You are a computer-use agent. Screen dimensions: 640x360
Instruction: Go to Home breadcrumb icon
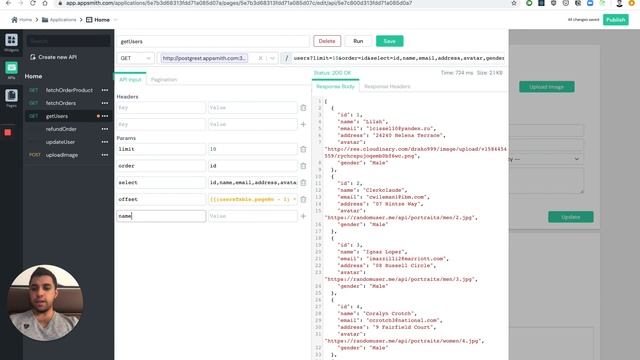pos(14,20)
